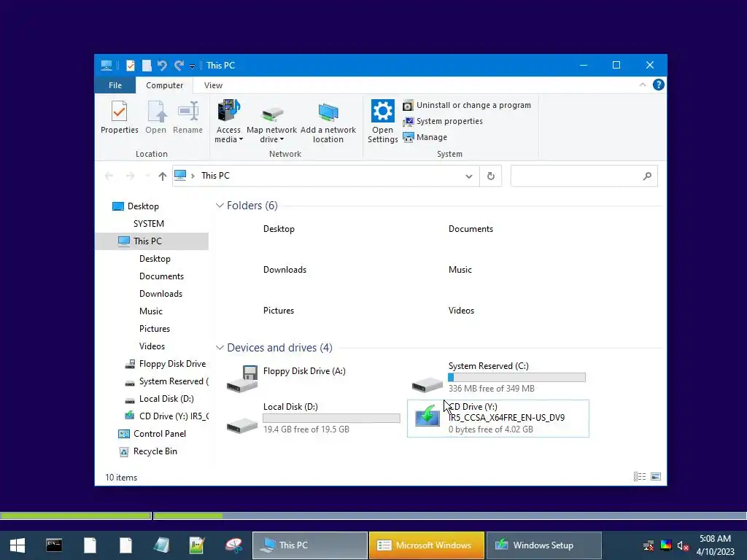This screenshot has height=560, width=747.
Task: Select System Reserved (C:) drive icon
Action: coord(427,384)
